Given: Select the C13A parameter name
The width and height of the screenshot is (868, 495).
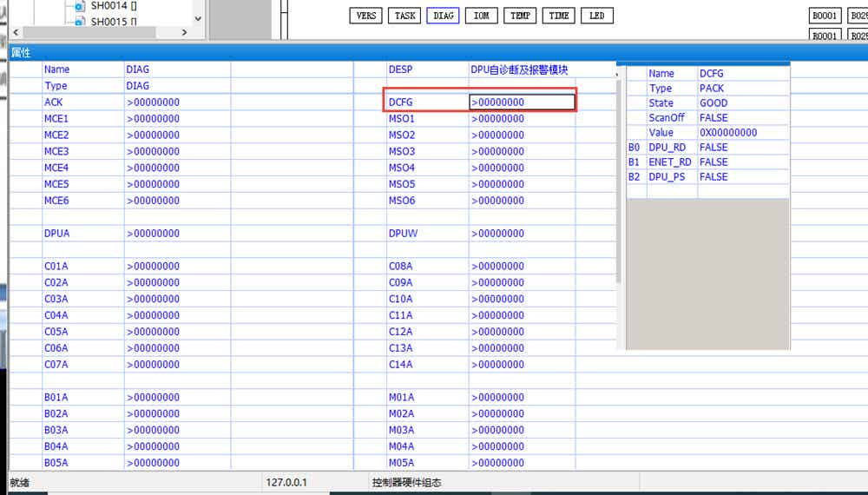Looking at the screenshot, I should pyautogui.click(x=400, y=347).
